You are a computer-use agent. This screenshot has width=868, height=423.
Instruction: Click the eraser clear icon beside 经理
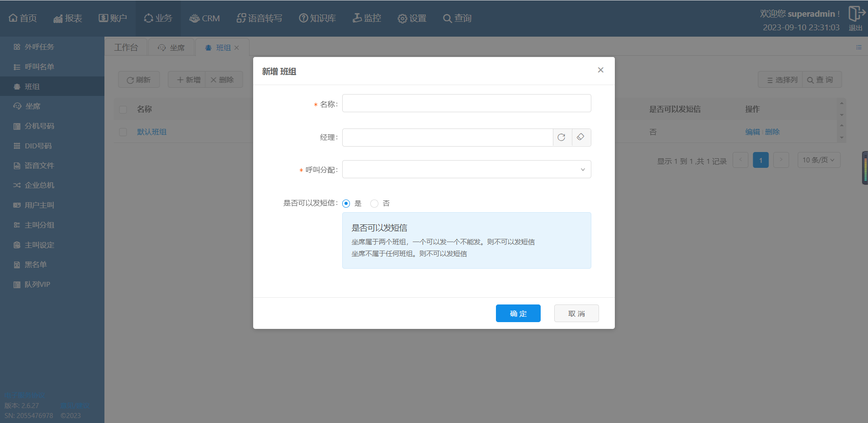click(581, 138)
